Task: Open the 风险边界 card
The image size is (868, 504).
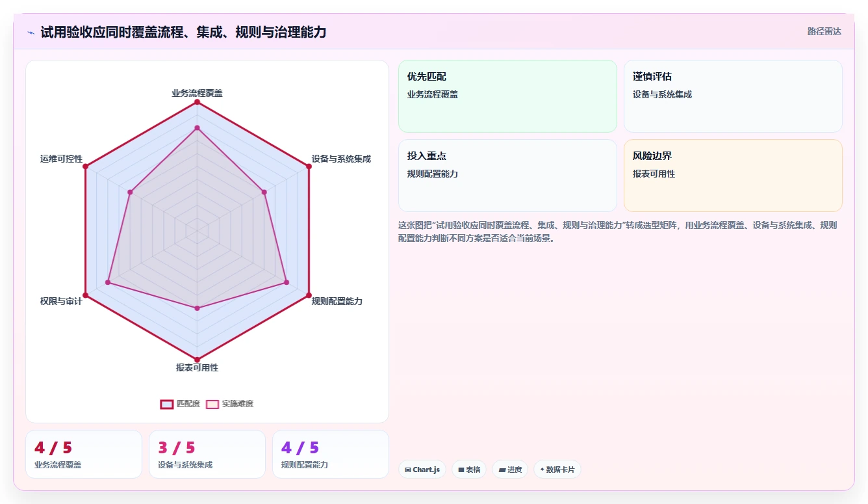Action: pyautogui.click(x=733, y=176)
